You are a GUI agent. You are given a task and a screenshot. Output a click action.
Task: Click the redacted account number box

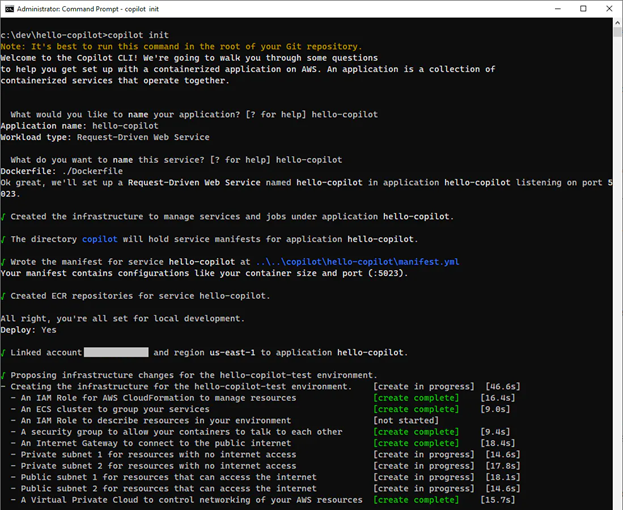click(x=116, y=352)
